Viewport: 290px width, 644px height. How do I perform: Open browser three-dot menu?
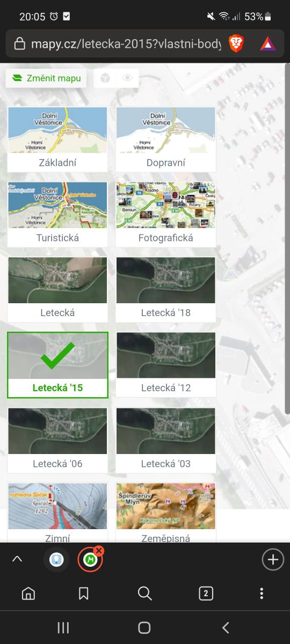tap(262, 593)
